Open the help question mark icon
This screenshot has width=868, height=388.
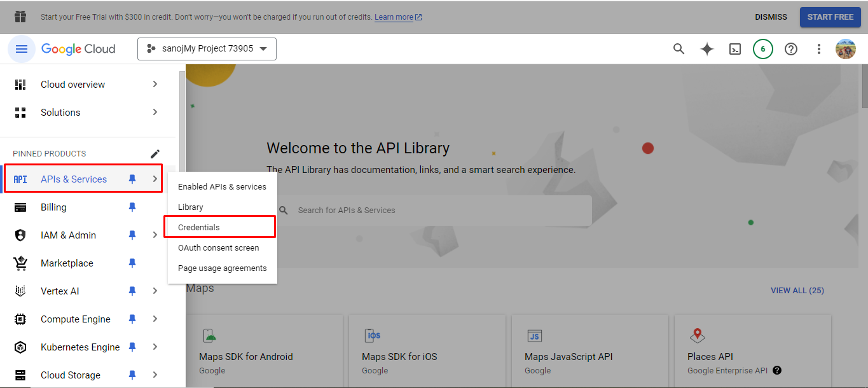(x=791, y=49)
